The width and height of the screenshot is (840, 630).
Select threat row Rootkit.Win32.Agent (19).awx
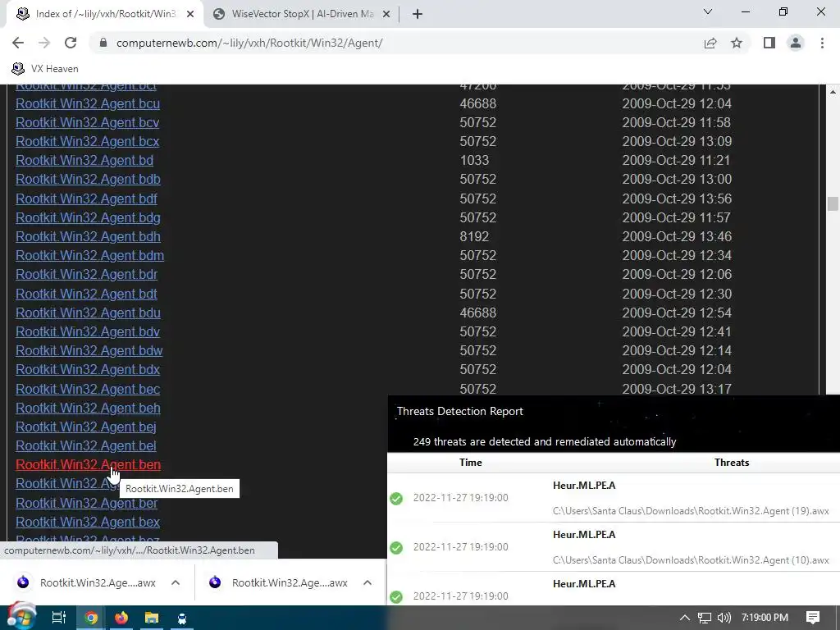click(x=614, y=498)
